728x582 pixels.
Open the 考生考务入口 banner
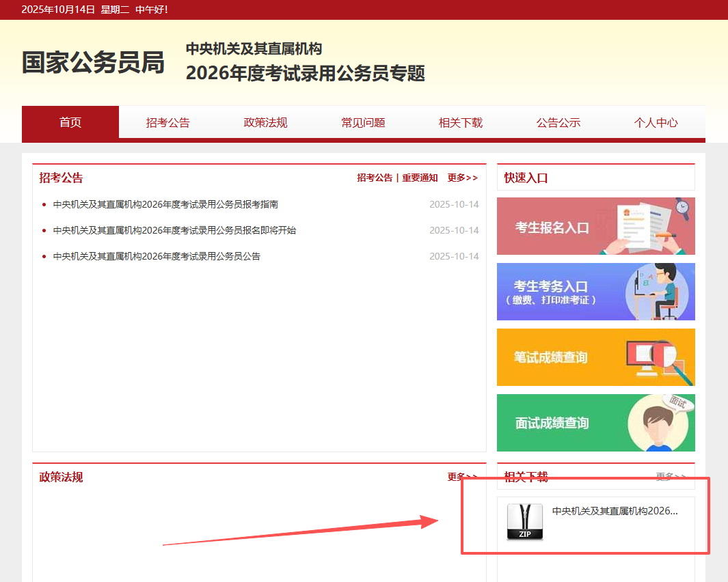pos(595,292)
